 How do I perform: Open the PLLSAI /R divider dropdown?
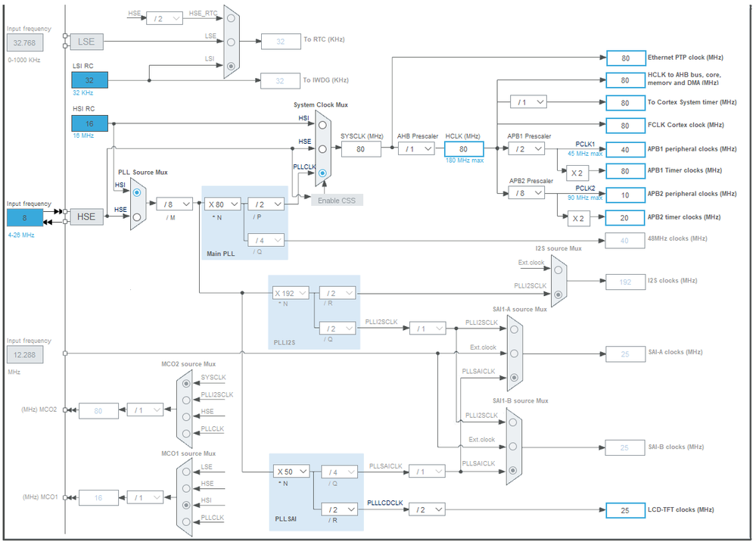tap(340, 509)
